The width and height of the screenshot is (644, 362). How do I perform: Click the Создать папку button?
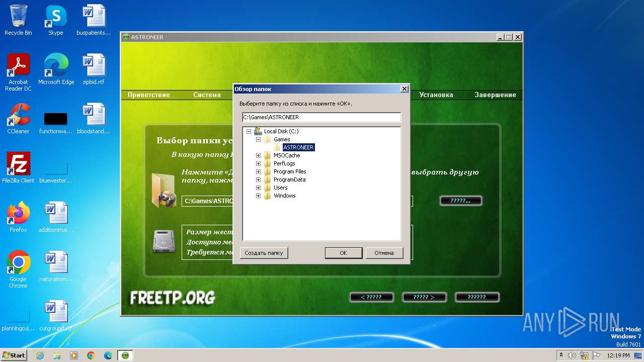coord(264,253)
